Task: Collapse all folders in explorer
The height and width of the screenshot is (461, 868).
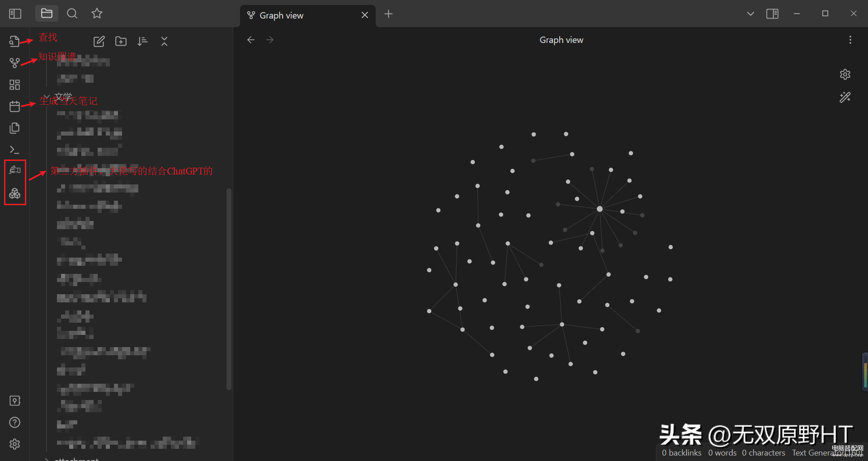Action: (164, 42)
